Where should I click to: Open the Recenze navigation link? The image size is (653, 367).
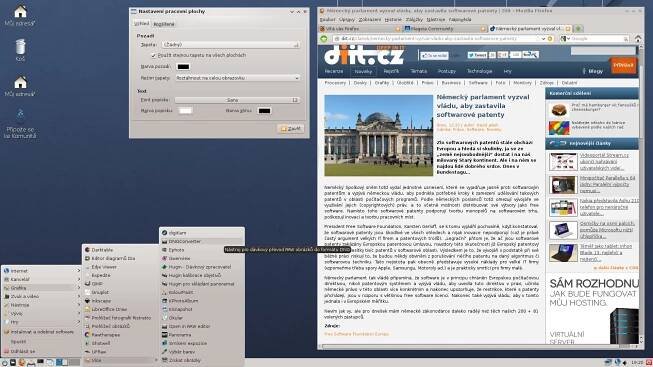[x=334, y=71]
